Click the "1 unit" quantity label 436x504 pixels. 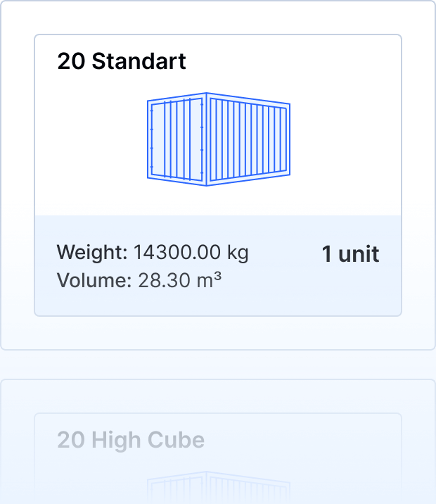(x=350, y=254)
